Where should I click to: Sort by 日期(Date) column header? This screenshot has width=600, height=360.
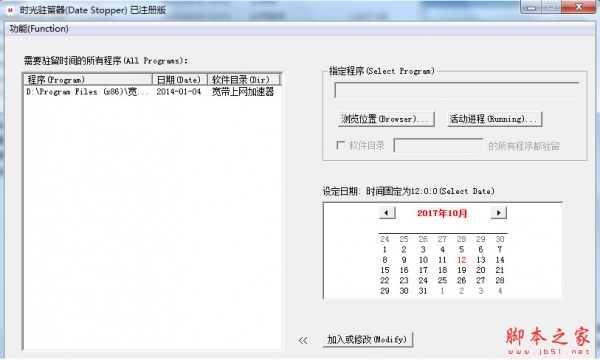pos(180,80)
